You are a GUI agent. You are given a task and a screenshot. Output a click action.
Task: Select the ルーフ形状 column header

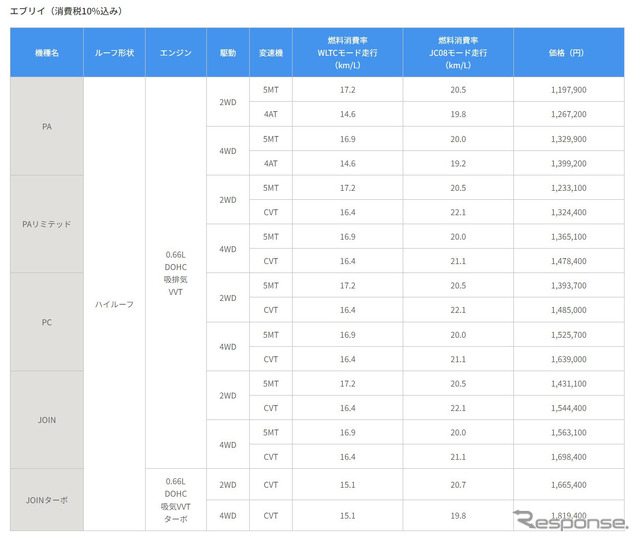click(114, 53)
